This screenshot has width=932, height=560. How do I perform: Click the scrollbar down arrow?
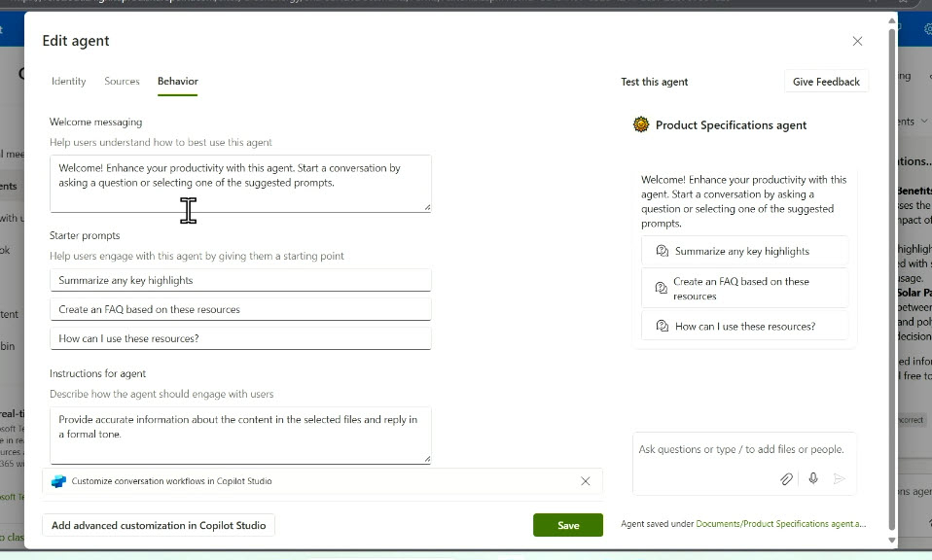(891, 540)
